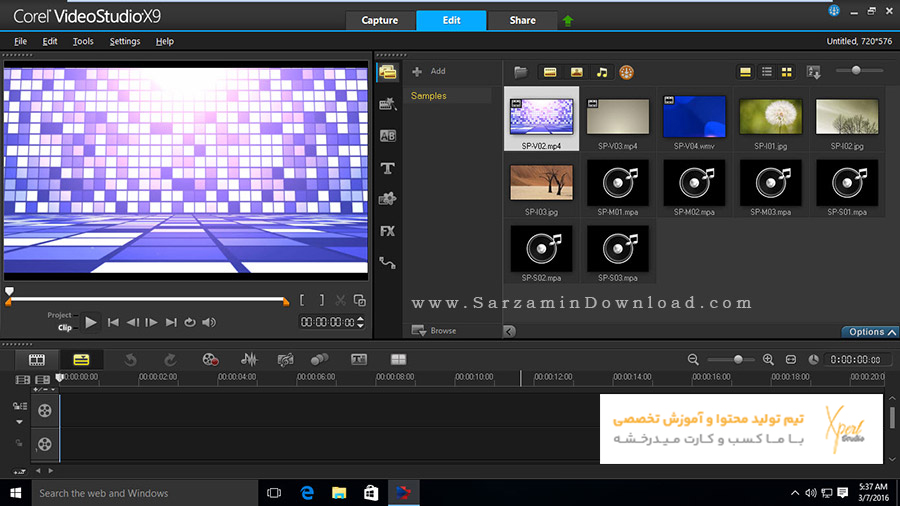Open the Record/Capture option icon
The width and height of the screenshot is (900, 506).
click(210, 360)
